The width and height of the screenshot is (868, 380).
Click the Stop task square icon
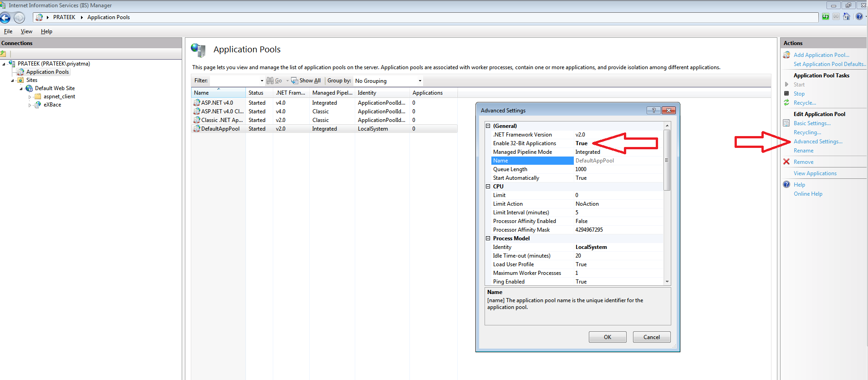point(786,93)
